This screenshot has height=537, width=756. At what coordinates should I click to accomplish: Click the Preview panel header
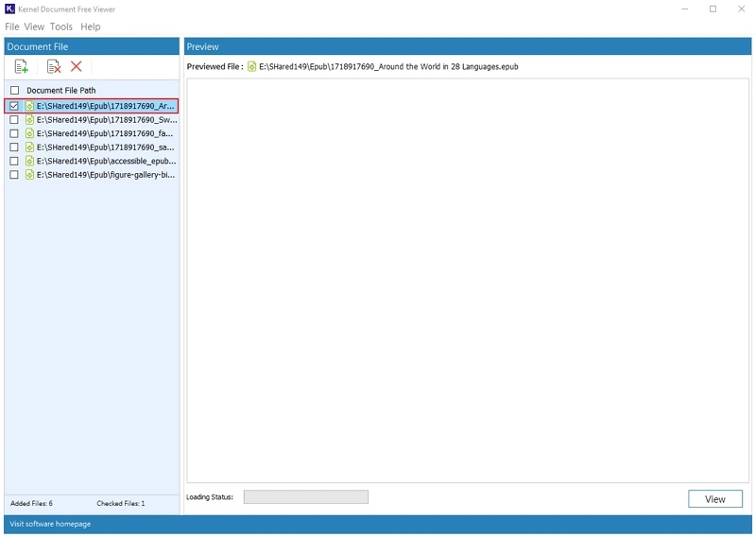tap(468, 47)
